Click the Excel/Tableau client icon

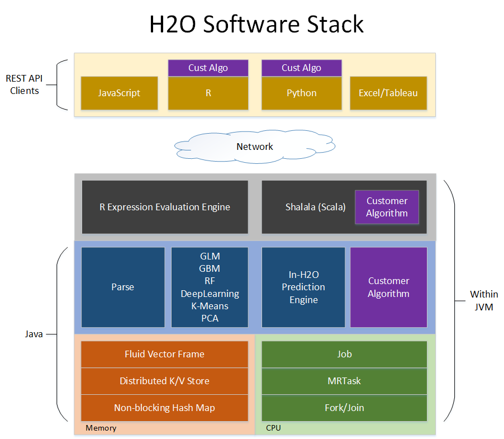point(388,93)
